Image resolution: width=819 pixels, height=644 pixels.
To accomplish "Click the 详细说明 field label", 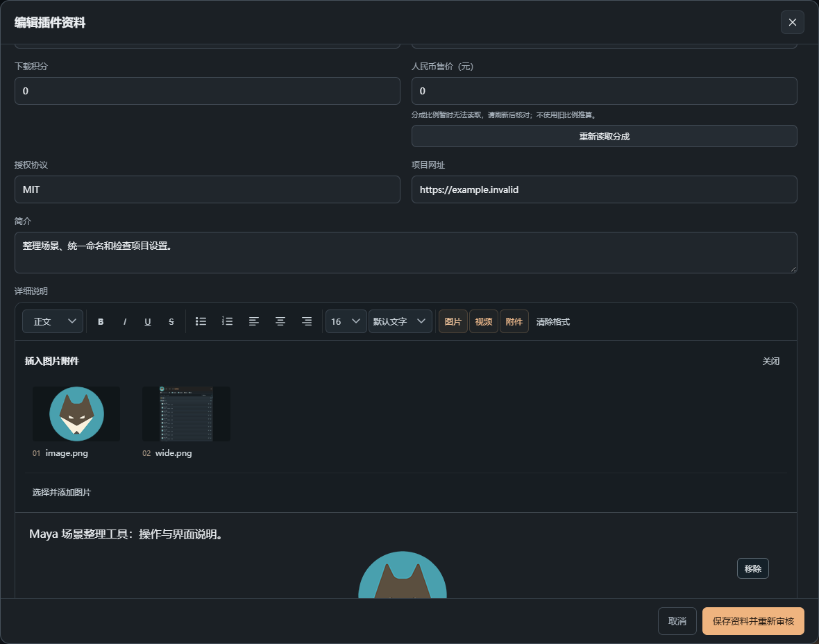I will (x=31, y=291).
